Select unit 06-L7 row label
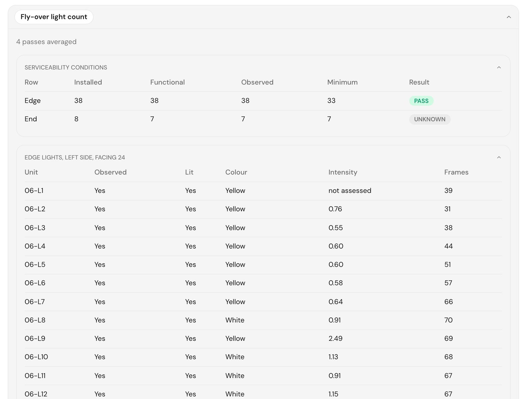 (35, 302)
